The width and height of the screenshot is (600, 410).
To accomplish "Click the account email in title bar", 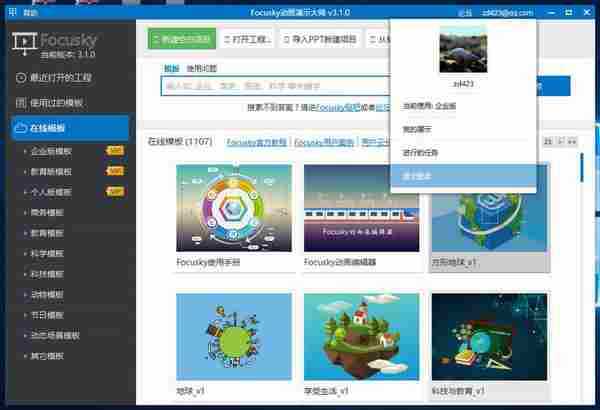I will pos(508,13).
